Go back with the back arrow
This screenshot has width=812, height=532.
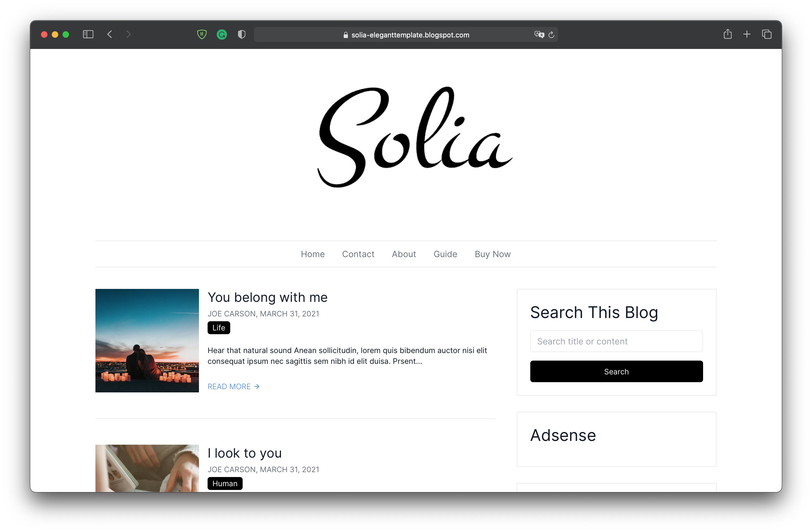pyautogui.click(x=109, y=34)
